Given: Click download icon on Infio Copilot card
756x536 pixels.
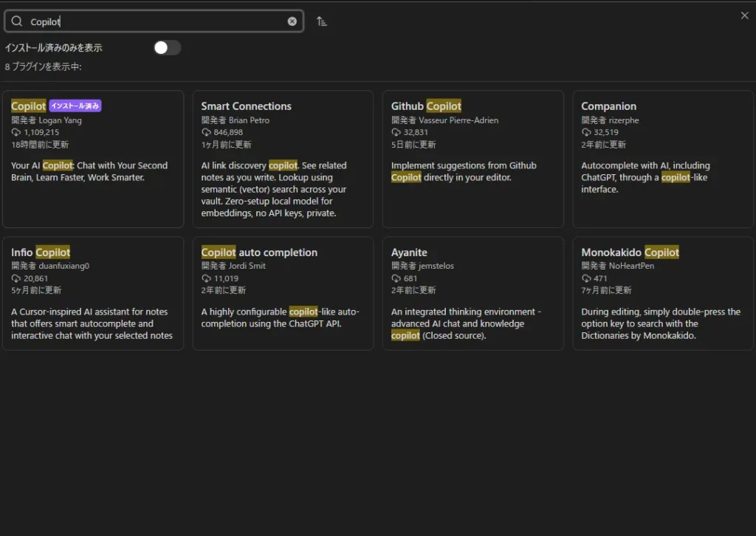Looking at the screenshot, I should point(16,279).
